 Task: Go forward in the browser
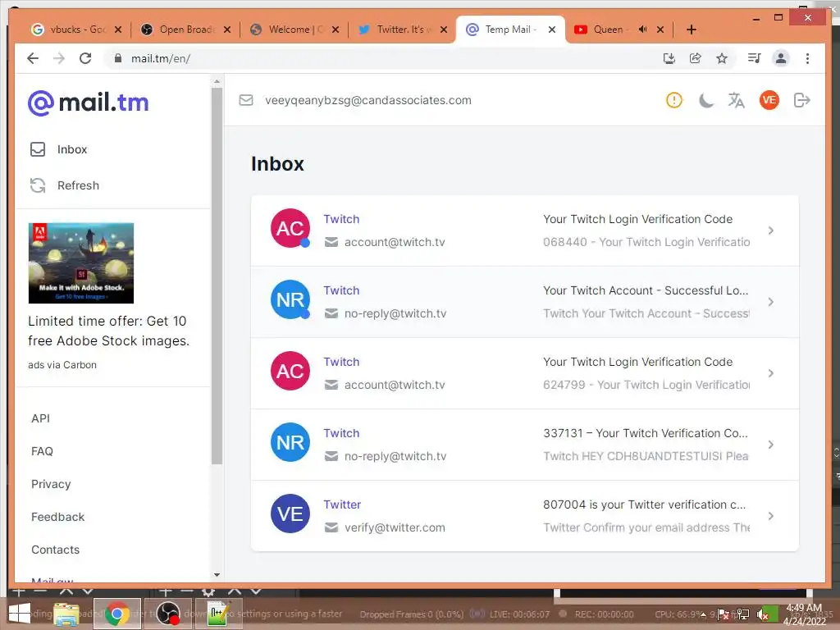(59, 58)
